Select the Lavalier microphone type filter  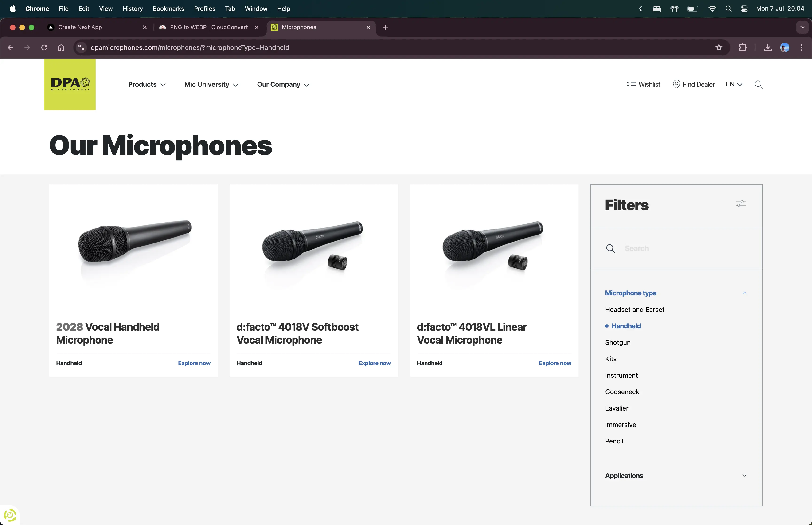(617, 408)
